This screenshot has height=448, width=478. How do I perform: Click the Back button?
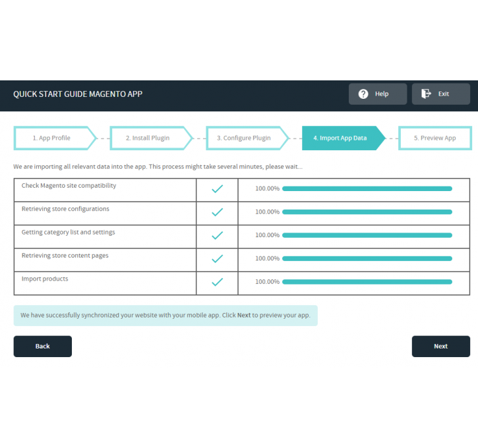click(x=43, y=347)
